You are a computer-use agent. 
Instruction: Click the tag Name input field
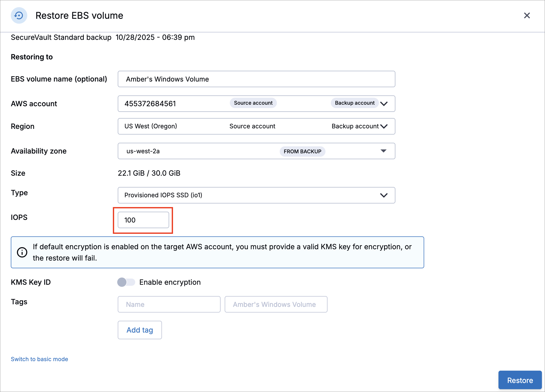169,304
